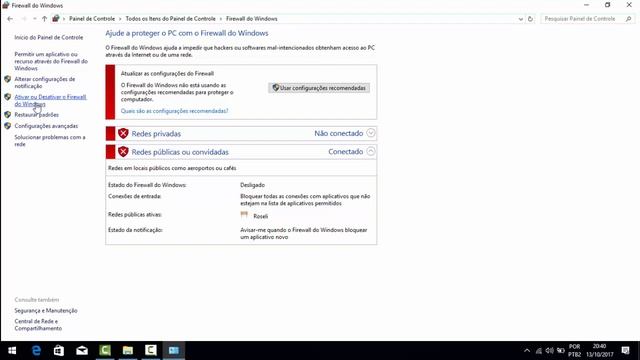
Task: Click the active Control Panel taskbar icon
Action: click(x=173, y=351)
